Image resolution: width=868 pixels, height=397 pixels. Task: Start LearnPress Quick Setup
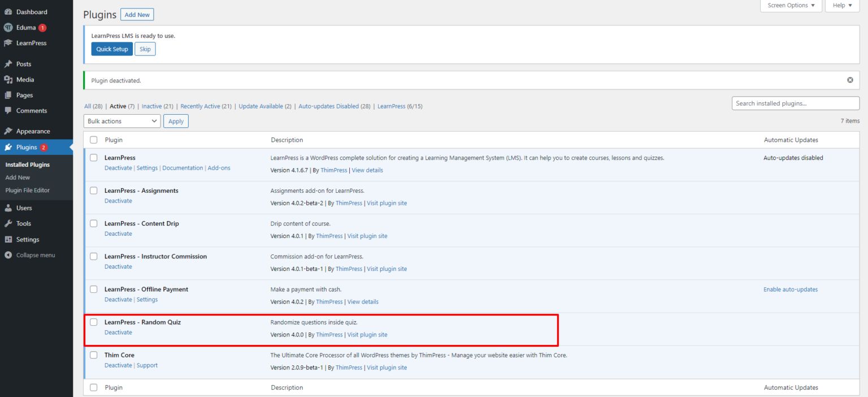pyautogui.click(x=112, y=49)
